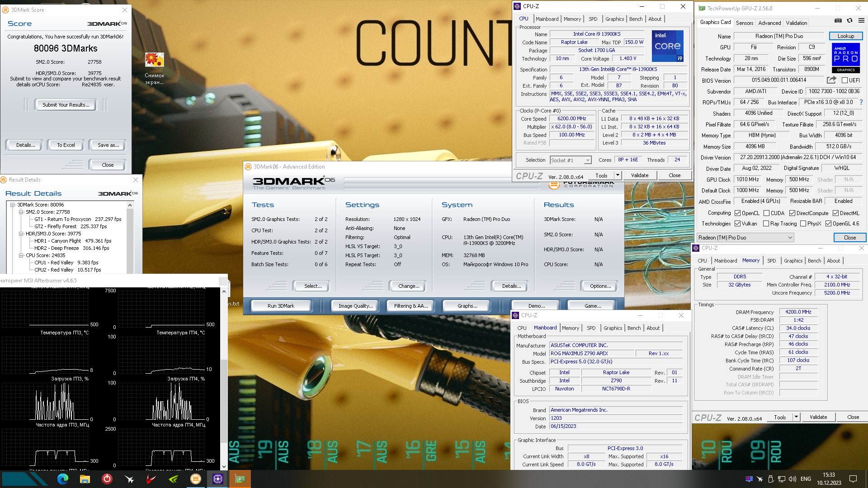Screen dimensions: 868x488
Task: Click the ENG language indicator
Action: click(806, 479)
